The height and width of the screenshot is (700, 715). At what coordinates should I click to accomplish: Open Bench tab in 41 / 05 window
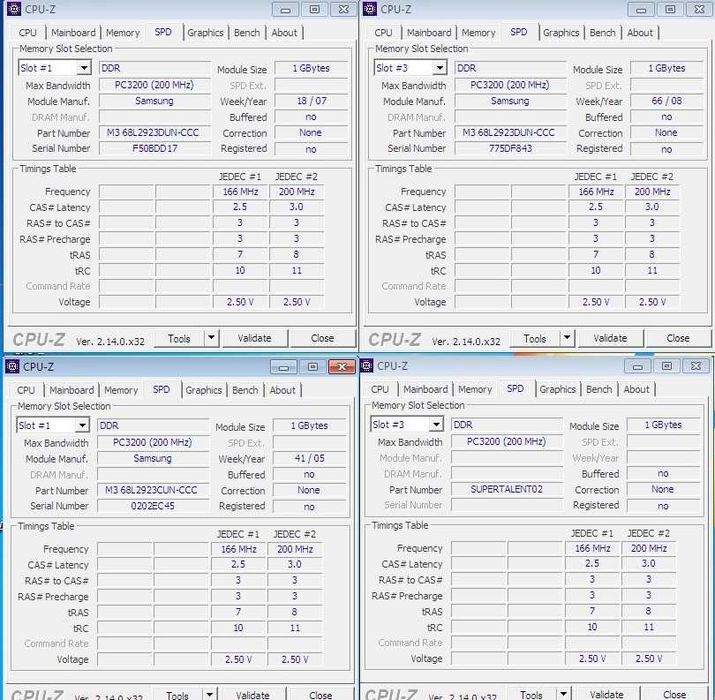(x=245, y=390)
